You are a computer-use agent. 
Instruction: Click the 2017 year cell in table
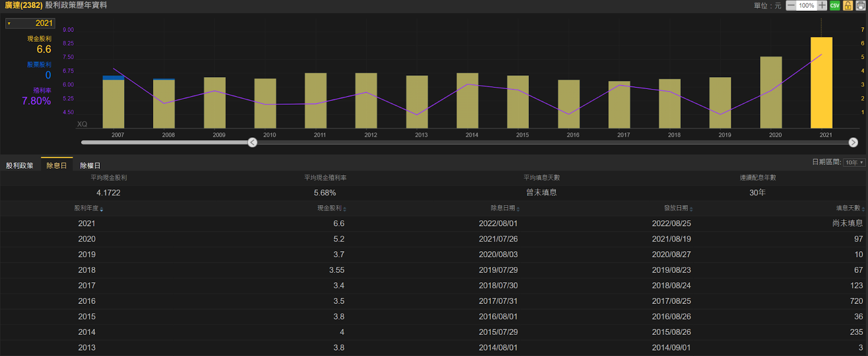87,285
